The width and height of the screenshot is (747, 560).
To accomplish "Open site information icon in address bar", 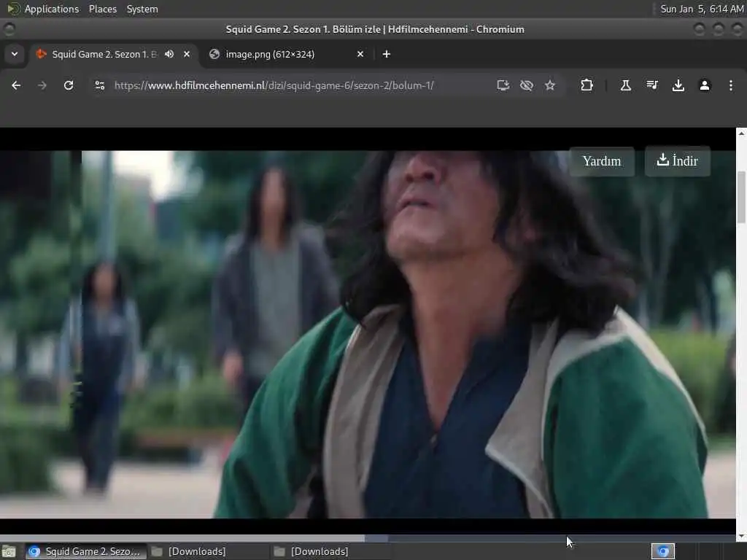I will click(x=99, y=85).
